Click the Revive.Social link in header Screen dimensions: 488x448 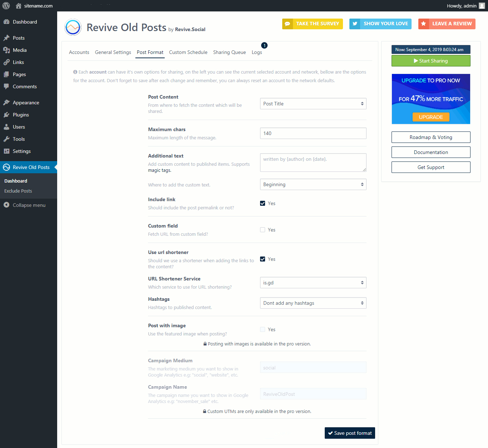190,29
